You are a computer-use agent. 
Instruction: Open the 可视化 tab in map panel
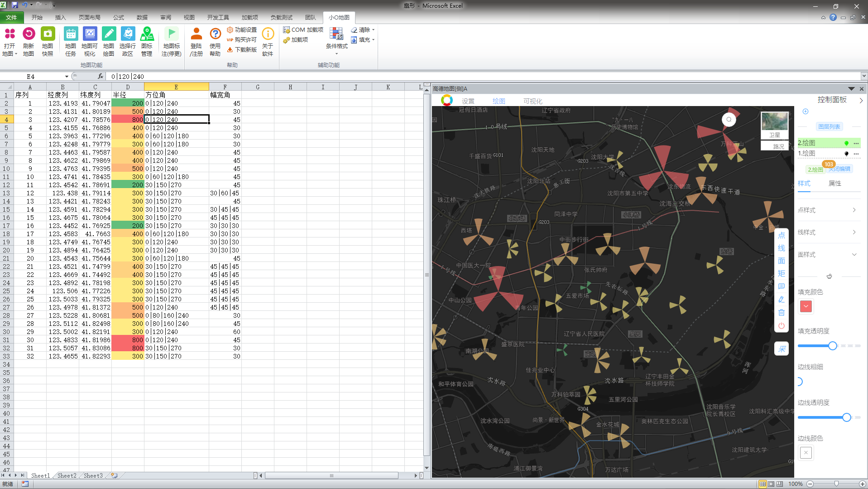point(532,101)
